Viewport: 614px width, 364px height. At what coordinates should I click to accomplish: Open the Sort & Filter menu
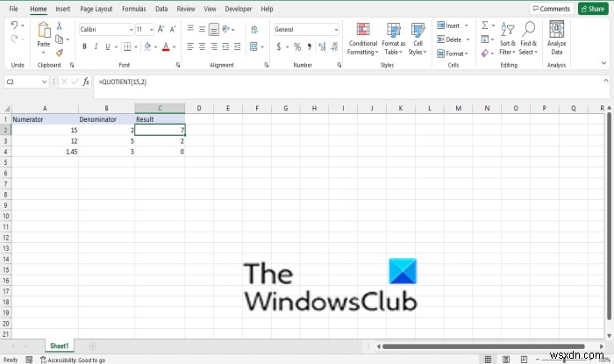(x=508, y=39)
